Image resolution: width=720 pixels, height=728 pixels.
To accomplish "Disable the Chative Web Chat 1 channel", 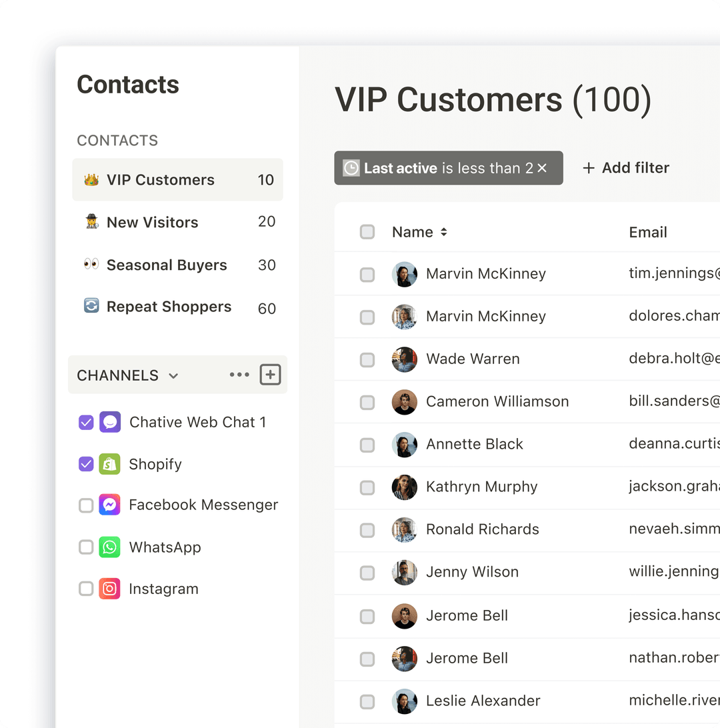I will coord(85,422).
